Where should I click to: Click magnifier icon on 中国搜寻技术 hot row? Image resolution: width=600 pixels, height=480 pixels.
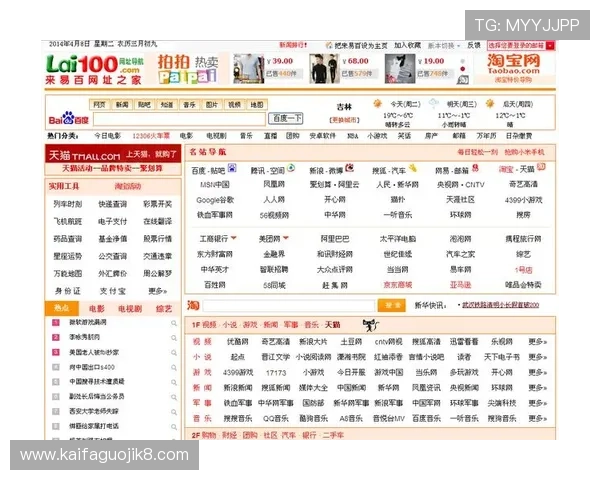[x=174, y=382]
